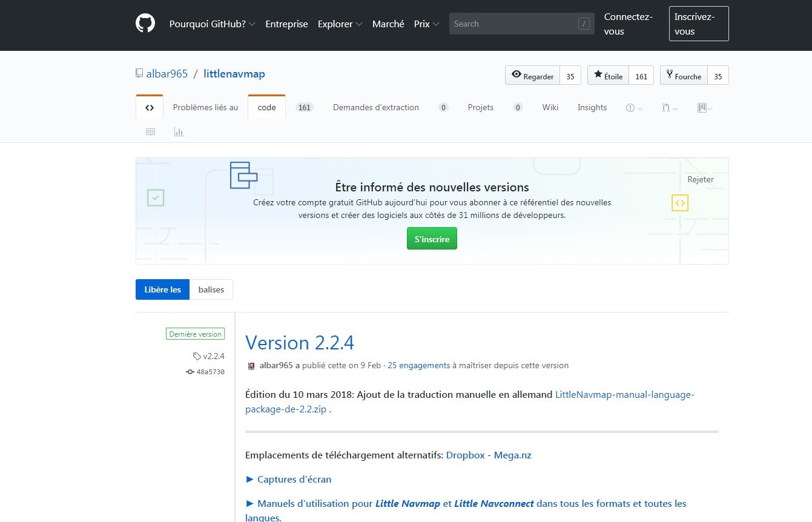Open the Demandes d'extraction tab
Viewport: 812px width, 522px height.
[376, 107]
